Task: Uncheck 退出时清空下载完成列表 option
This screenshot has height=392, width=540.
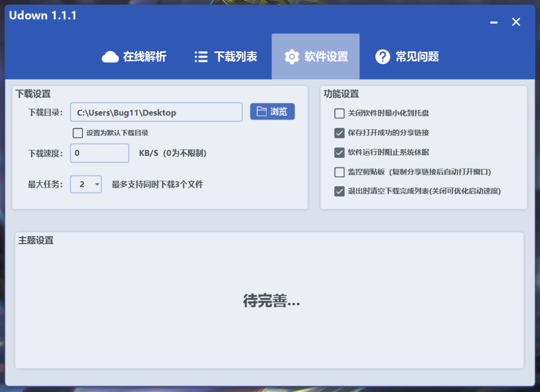Action: coord(339,191)
